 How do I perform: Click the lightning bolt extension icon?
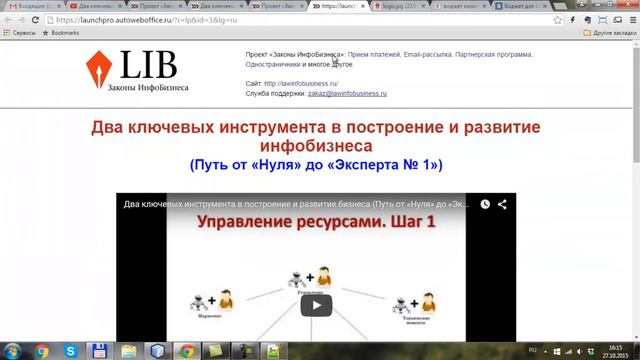click(x=573, y=20)
